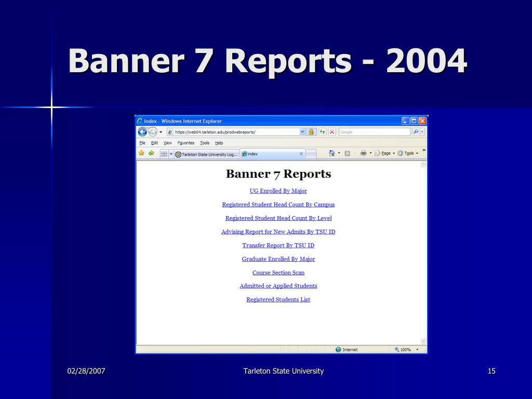Minimize the Internet Explorer window
The height and width of the screenshot is (399, 532).
pyautogui.click(x=405, y=121)
